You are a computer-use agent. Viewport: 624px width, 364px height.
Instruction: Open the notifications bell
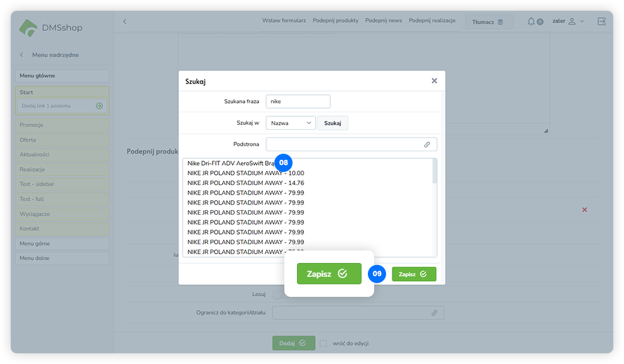(x=531, y=21)
